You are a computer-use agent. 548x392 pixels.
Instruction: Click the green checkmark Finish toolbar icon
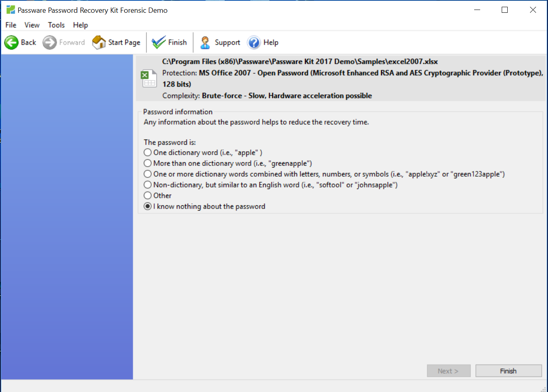pos(158,41)
